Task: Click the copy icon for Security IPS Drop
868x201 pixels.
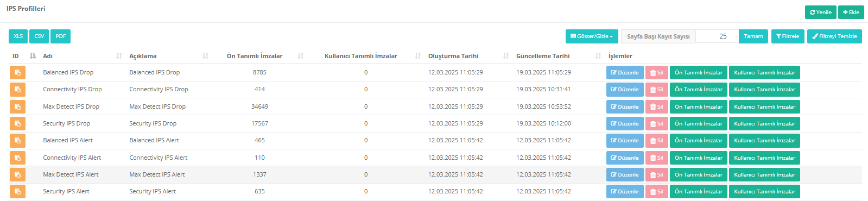Action: tap(17, 124)
